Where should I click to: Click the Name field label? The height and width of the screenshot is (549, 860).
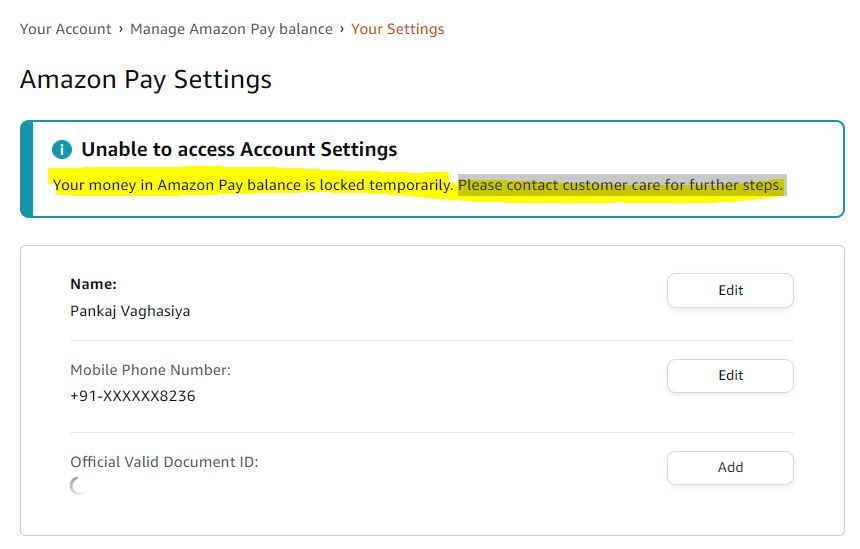coord(93,284)
